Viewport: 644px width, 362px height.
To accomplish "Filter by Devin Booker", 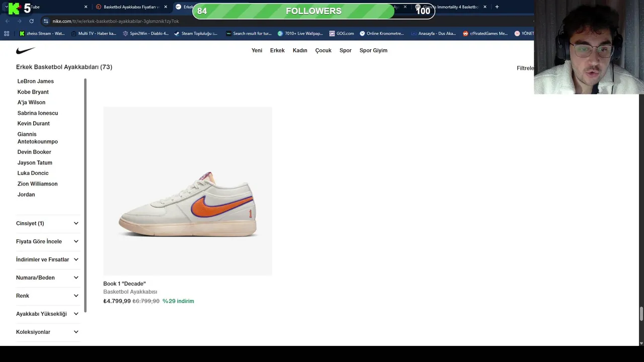I will point(34,152).
